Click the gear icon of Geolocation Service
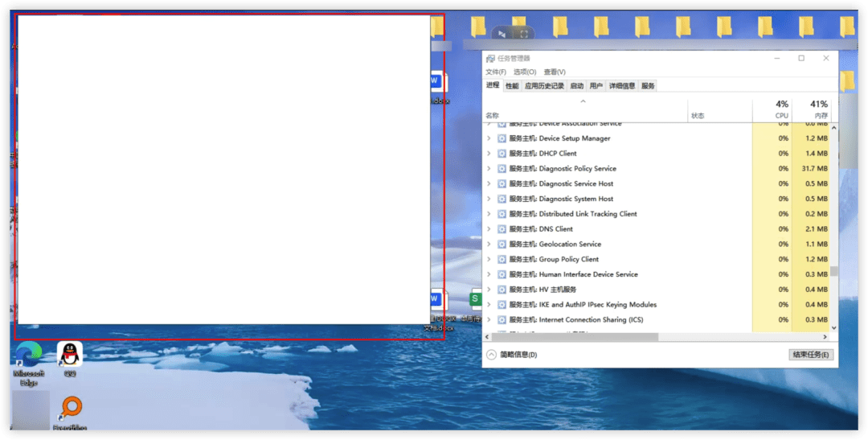 [x=502, y=244]
